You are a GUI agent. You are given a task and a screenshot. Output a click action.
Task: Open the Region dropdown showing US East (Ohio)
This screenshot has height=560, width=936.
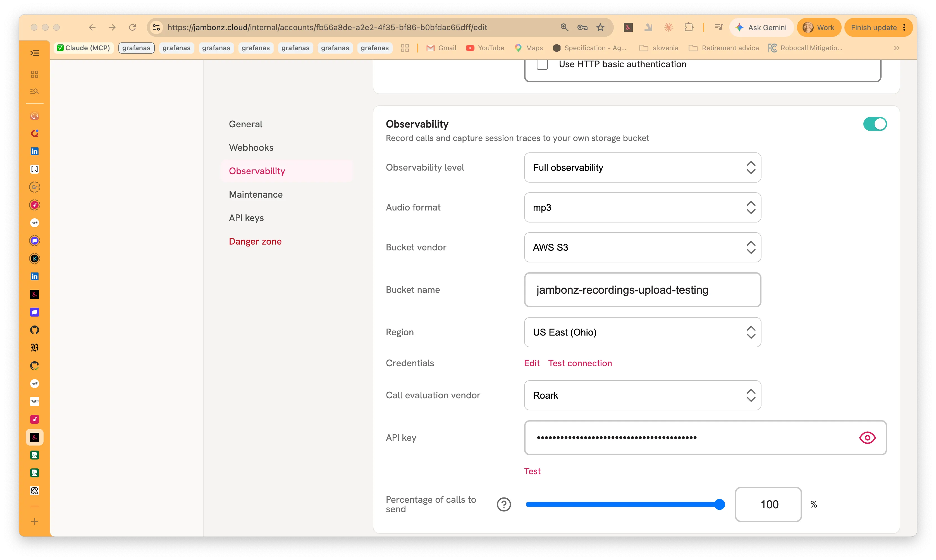tap(642, 332)
